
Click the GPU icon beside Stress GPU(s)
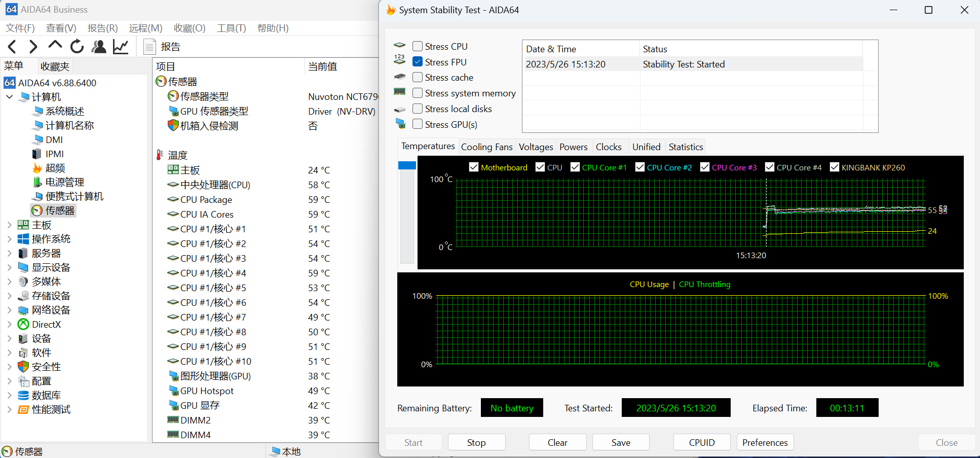coord(400,123)
